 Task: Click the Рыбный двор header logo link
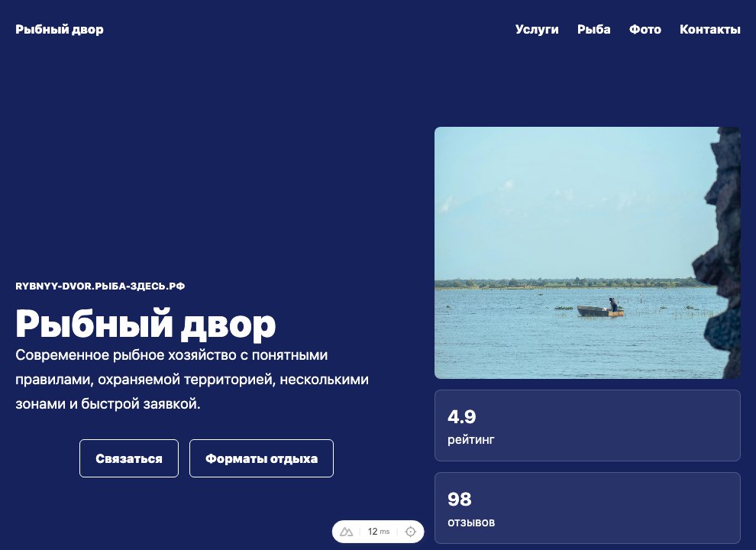[60, 30]
